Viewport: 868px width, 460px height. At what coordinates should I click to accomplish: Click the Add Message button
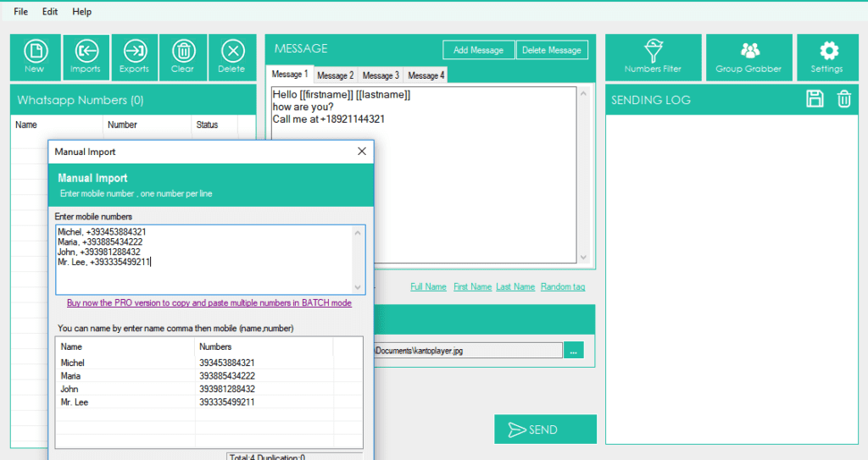478,50
